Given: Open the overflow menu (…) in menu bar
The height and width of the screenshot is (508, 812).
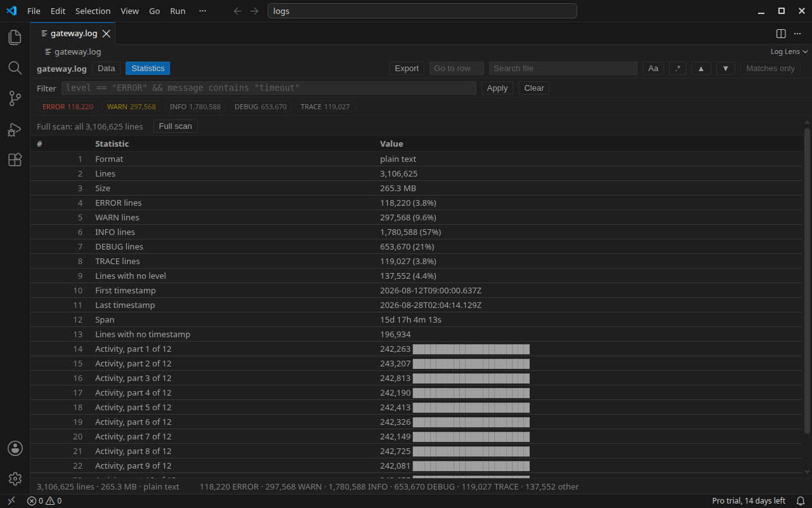Looking at the screenshot, I should pyautogui.click(x=202, y=11).
